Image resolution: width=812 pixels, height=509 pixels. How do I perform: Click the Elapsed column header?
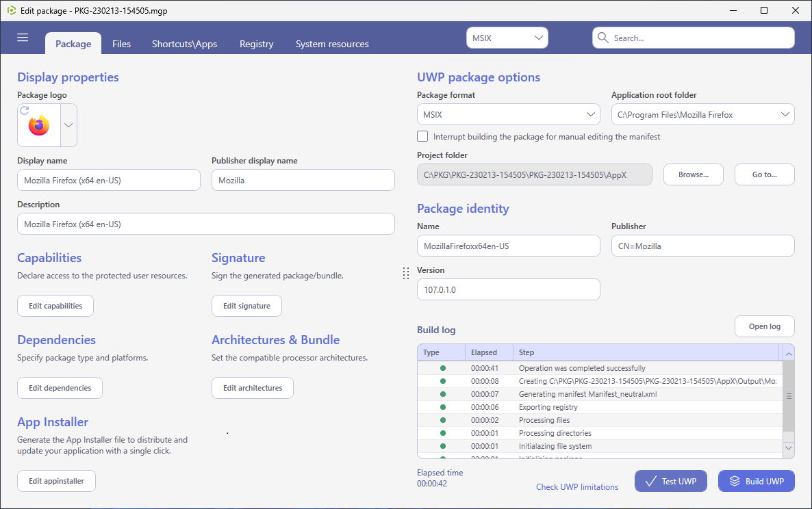coord(489,352)
